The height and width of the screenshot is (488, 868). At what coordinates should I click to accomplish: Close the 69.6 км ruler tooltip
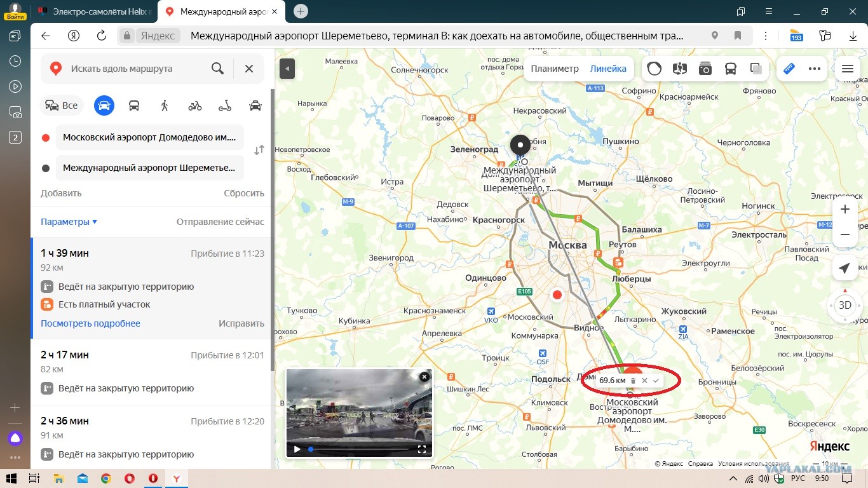click(644, 381)
